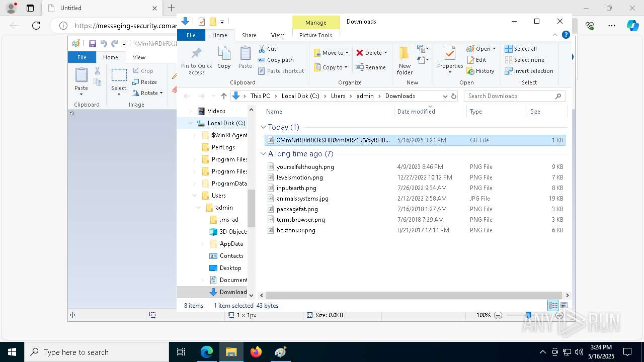
Task: Open Explorer Help question mark icon
Action: pyautogui.click(x=566, y=35)
